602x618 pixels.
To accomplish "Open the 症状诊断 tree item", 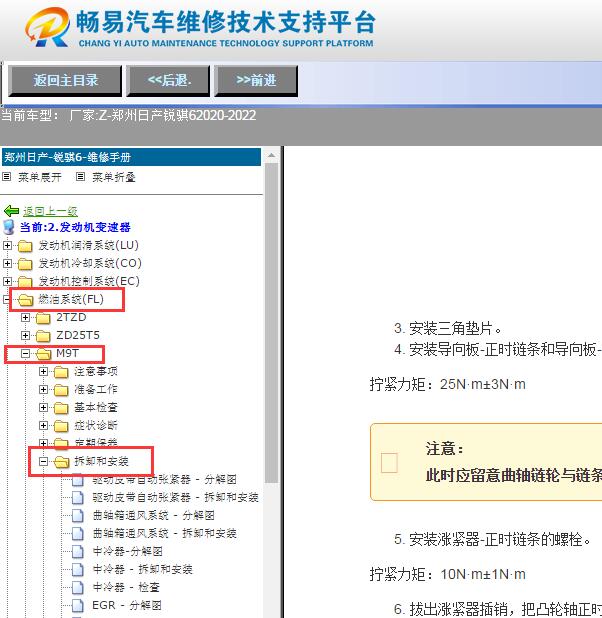I will (96, 426).
